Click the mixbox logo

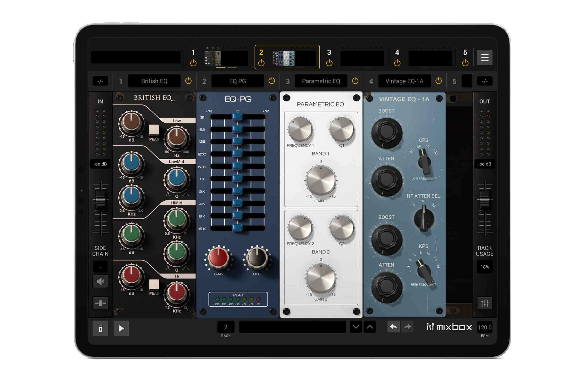pos(449,327)
